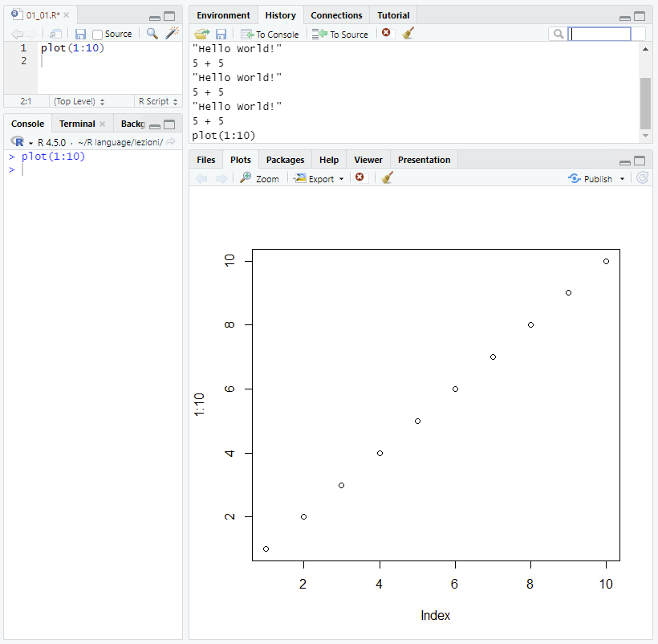Open code tools magic wand menu

[172, 33]
